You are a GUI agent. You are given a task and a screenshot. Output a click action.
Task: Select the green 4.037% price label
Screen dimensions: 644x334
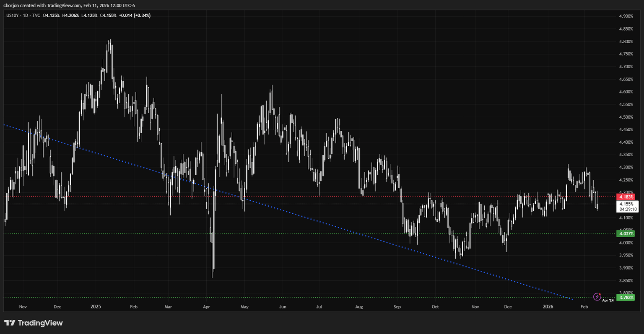626,233
